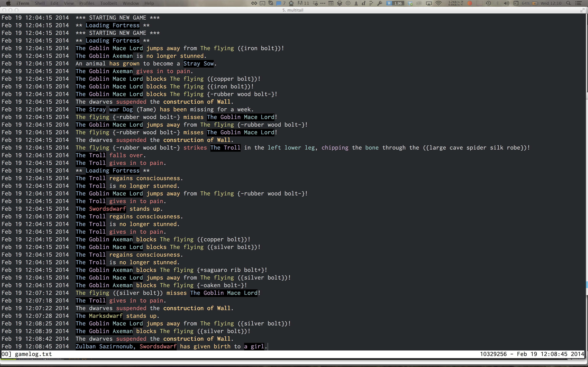Viewport: 588px width, 367px height.
Task: Click the gamelog.txt status line
Action: tap(33, 354)
